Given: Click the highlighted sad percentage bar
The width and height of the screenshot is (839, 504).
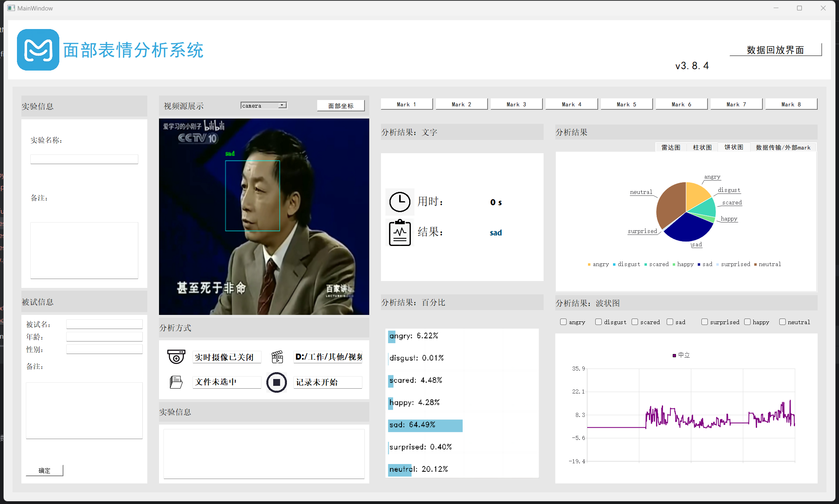Looking at the screenshot, I should [x=425, y=425].
